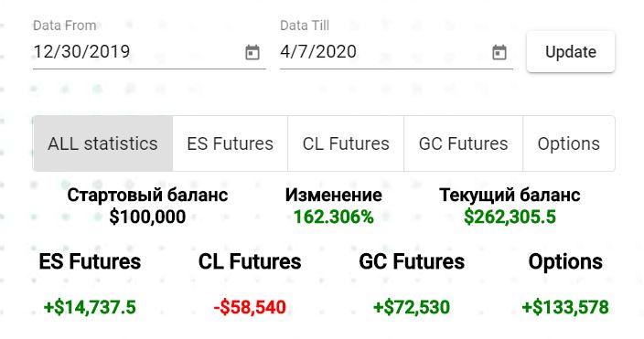Click the $100,000 starting balance value
The image size is (644, 339).
click(x=147, y=217)
